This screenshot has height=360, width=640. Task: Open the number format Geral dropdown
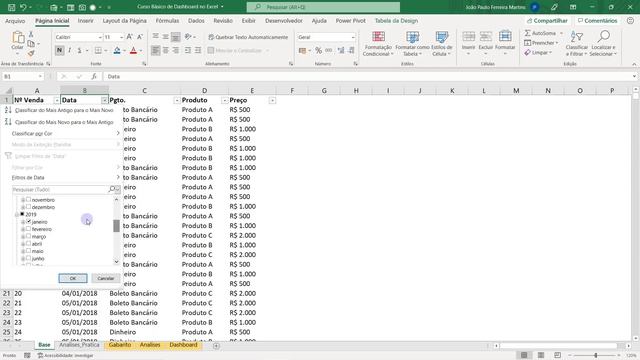pos(353,37)
